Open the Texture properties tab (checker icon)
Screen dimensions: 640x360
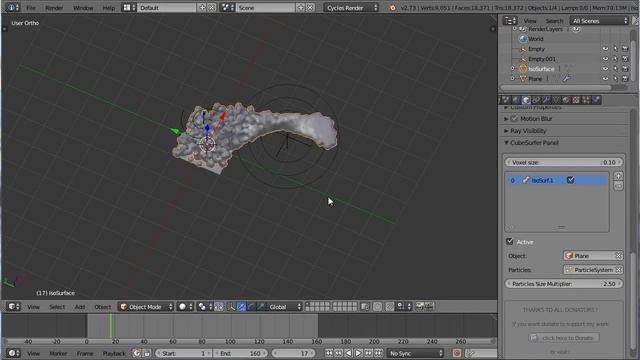[576, 100]
